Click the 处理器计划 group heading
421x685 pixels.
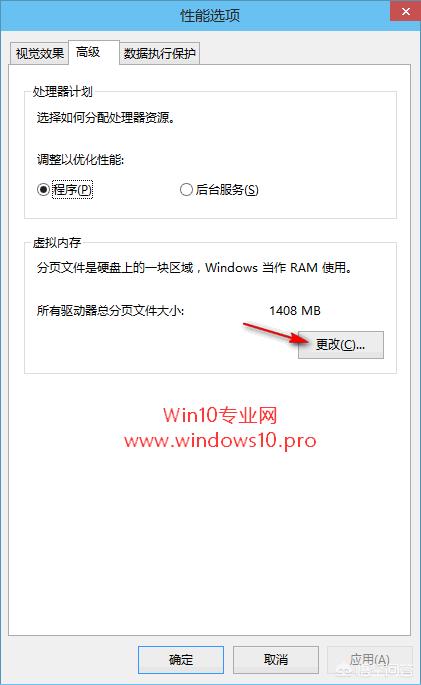point(62,91)
